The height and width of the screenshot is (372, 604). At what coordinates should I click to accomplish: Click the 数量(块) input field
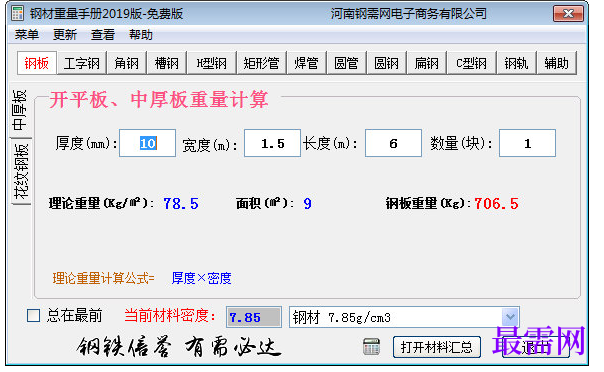tap(527, 143)
